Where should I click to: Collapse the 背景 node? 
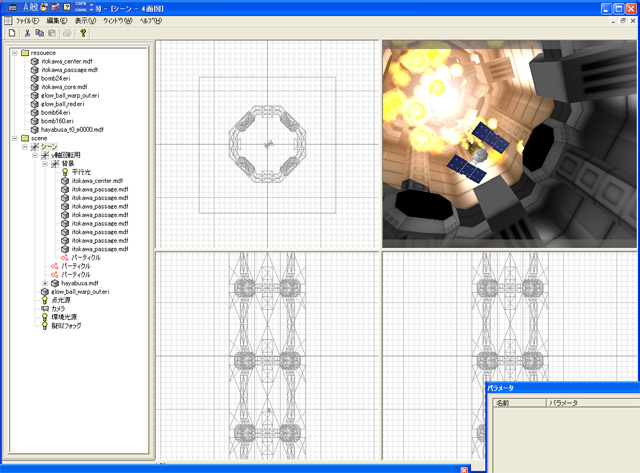[45, 164]
